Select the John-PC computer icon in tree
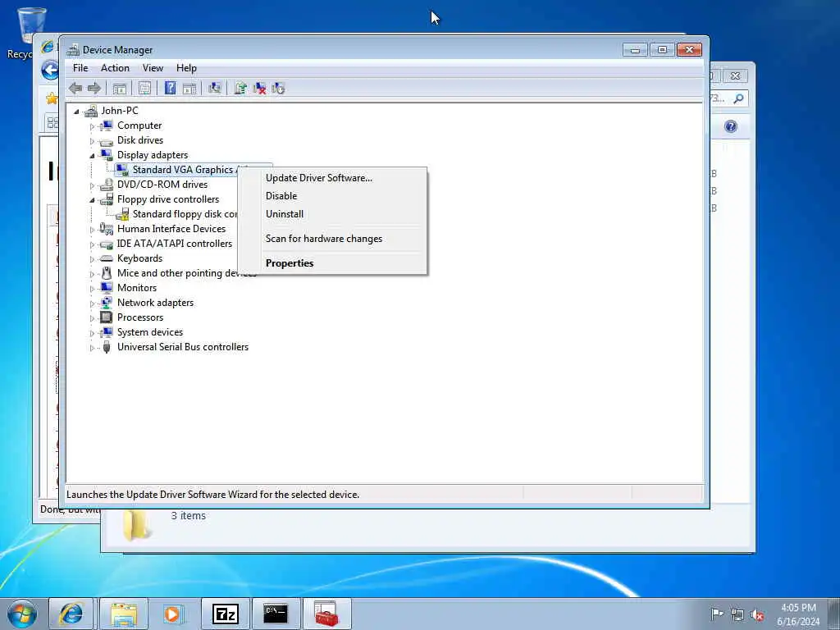This screenshot has width=840, height=630. coord(91,111)
